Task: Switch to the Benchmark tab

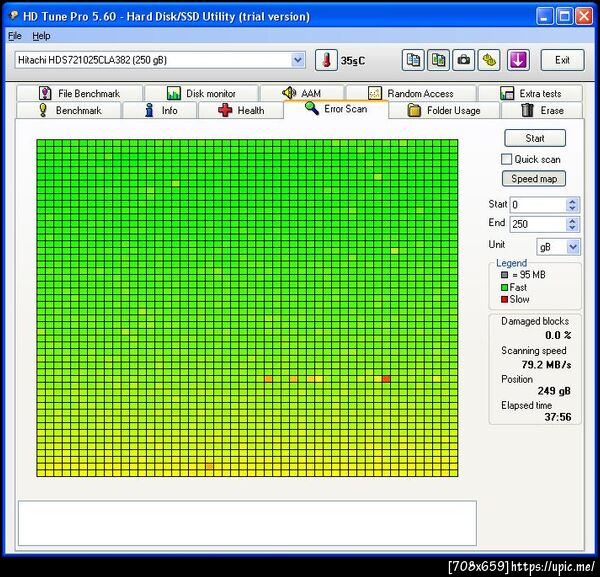Action: [69, 111]
